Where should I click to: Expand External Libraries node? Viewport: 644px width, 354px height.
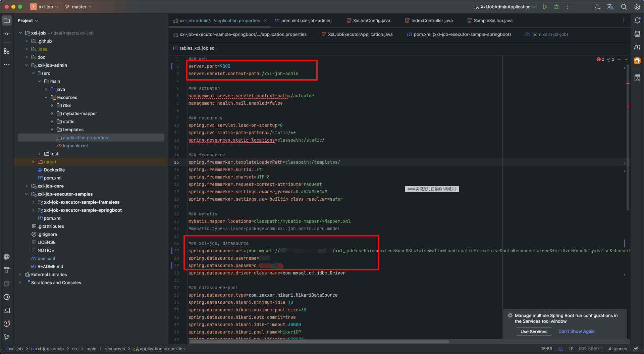point(20,274)
